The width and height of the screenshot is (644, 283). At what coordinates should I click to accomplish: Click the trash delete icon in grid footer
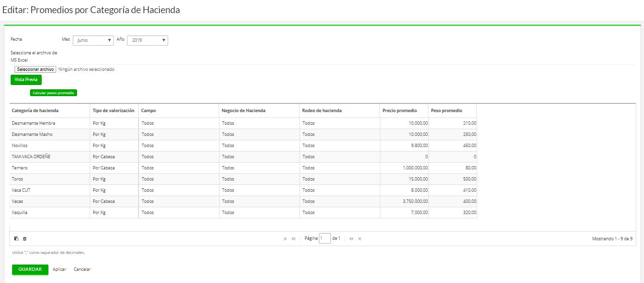coord(25,239)
